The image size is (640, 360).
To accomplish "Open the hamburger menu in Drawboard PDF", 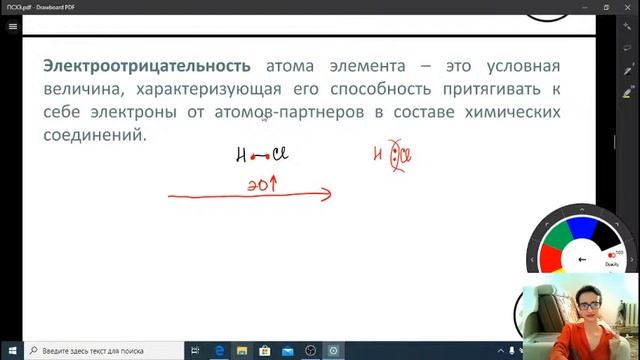I will point(13,27).
